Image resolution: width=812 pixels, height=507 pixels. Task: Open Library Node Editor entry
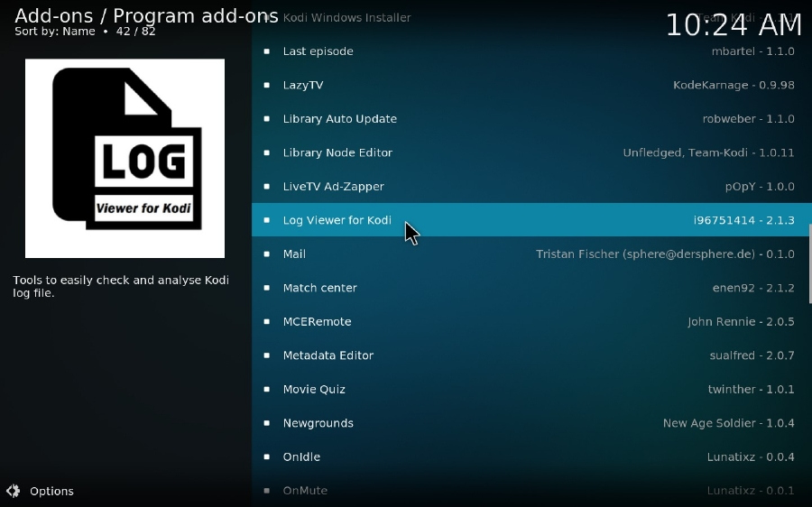[531, 152]
